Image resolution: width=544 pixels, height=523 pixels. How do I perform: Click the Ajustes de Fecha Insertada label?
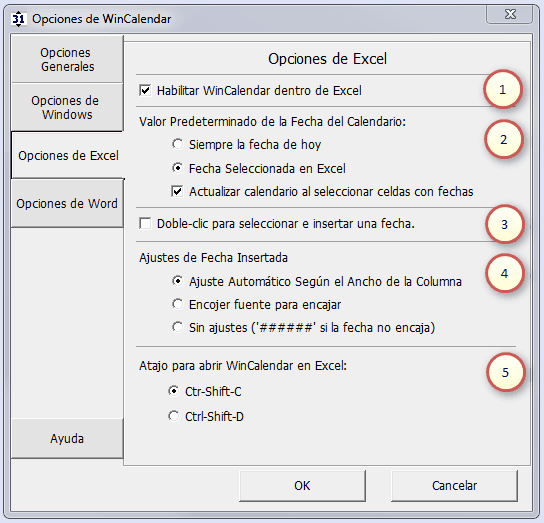213,258
